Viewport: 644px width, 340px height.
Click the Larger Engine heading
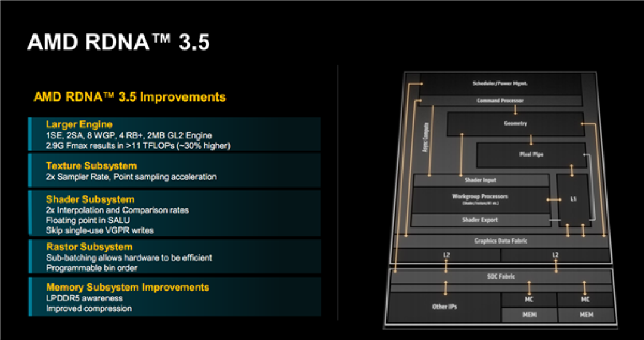pyautogui.click(x=79, y=124)
